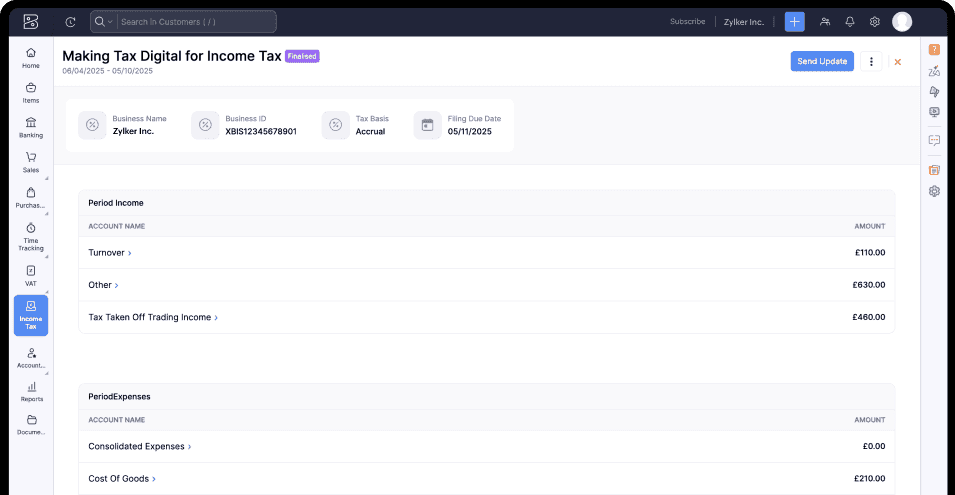Click the Tax Basis icon
This screenshot has width=955, height=495.
pos(336,125)
